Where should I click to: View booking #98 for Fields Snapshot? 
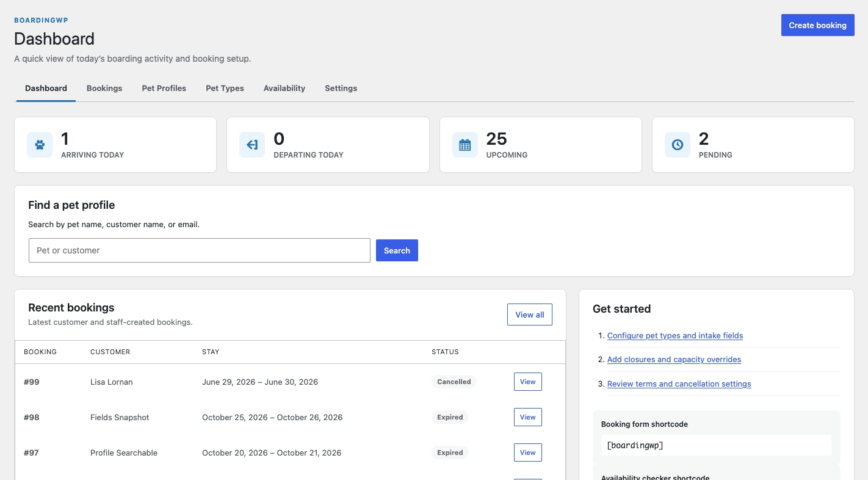527,417
